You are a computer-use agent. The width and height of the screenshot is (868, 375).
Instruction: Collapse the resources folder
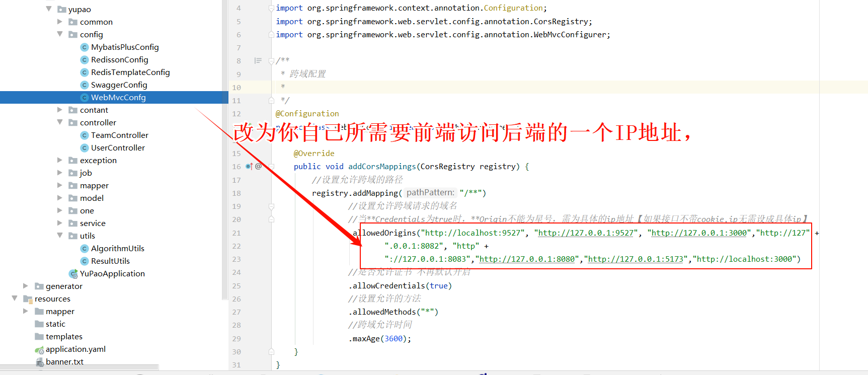click(x=15, y=298)
